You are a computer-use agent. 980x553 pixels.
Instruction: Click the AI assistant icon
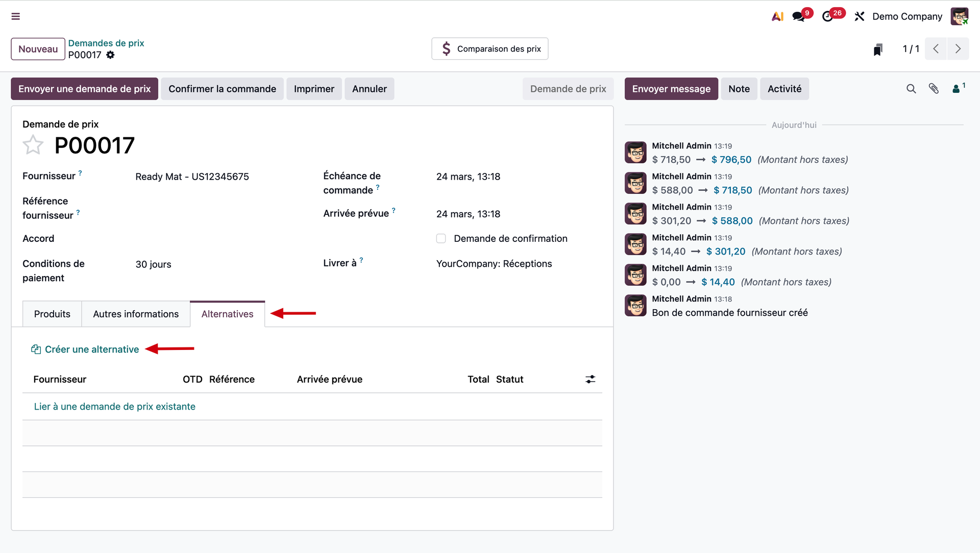pos(777,16)
